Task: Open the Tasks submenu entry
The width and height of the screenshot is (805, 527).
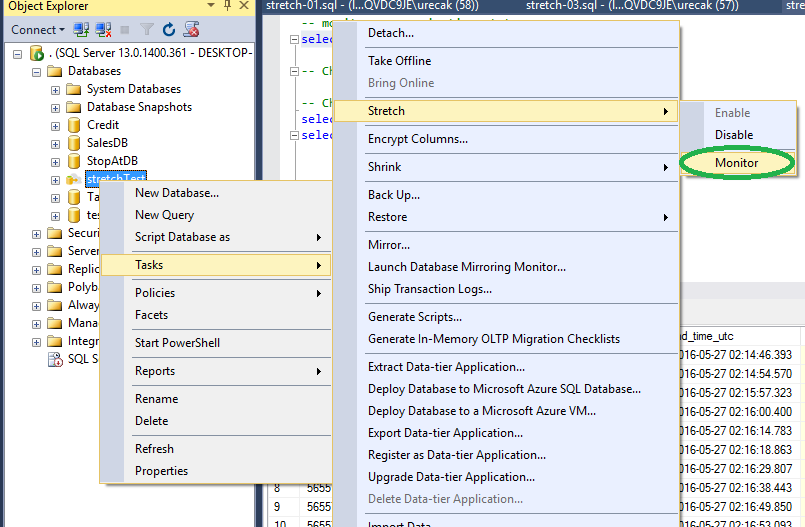Action: point(216,265)
